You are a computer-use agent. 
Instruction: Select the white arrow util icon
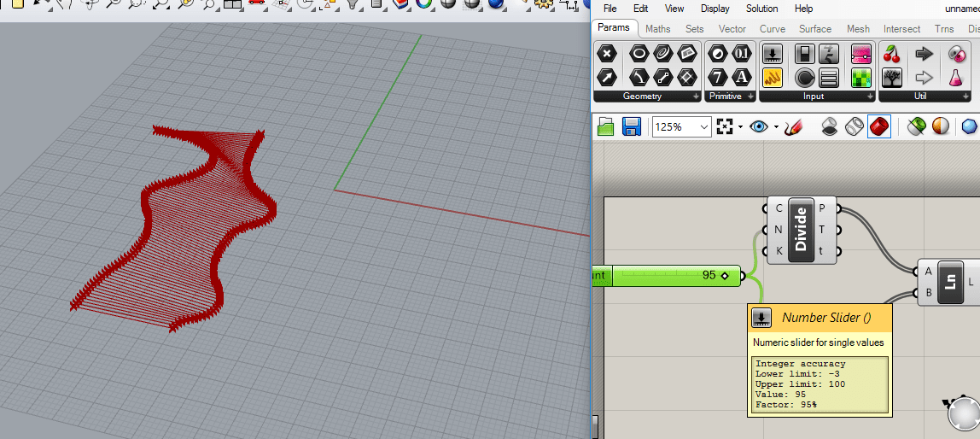tap(924, 78)
